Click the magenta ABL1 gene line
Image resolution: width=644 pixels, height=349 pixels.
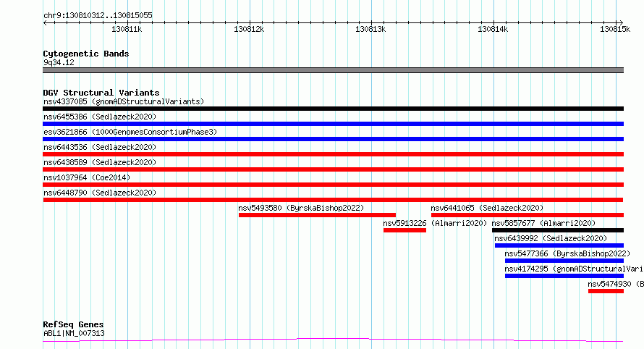coord(333,340)
